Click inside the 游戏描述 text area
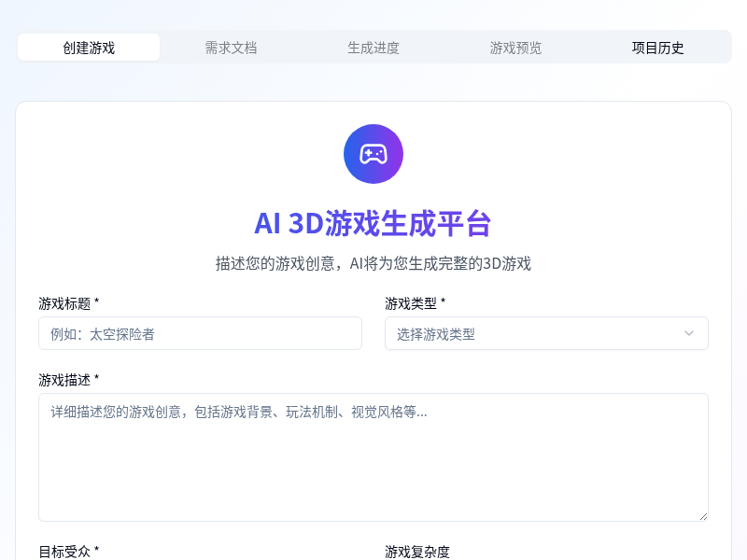This screenshot has width=747, height=560. [373, 457]
